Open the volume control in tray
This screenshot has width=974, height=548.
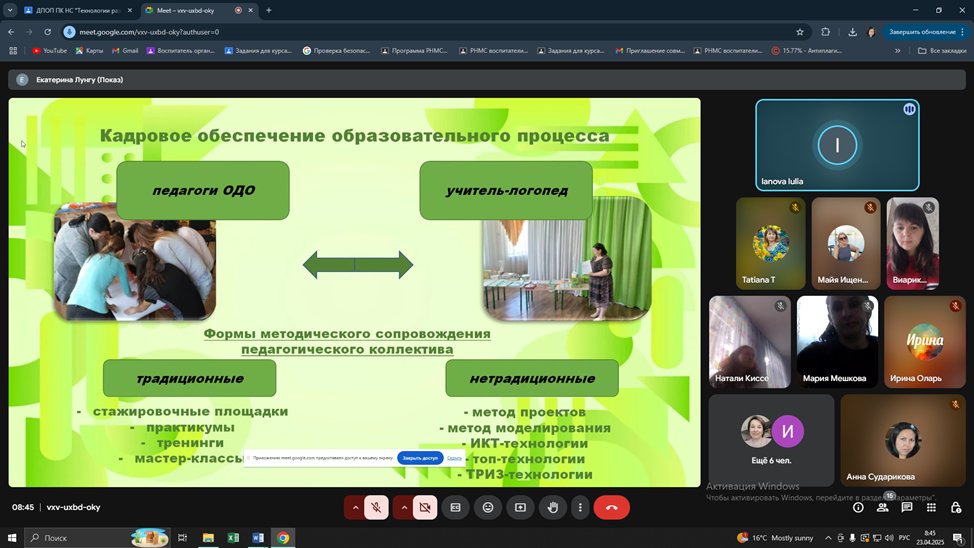point(889,538)
